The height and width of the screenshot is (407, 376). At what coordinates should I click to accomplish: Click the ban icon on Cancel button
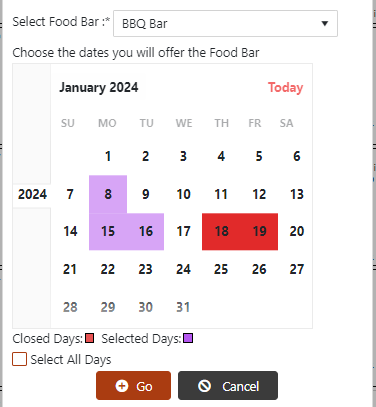point(204,386)
